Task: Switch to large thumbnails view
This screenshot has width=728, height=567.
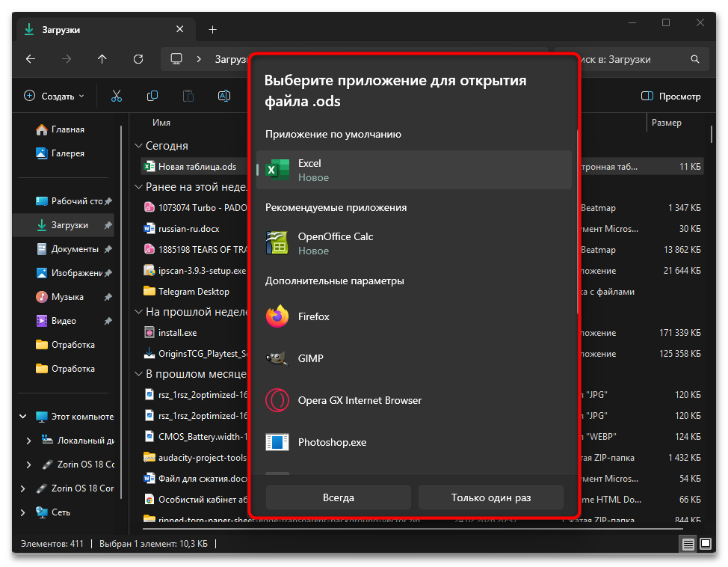Action: [x=705, y=544]
